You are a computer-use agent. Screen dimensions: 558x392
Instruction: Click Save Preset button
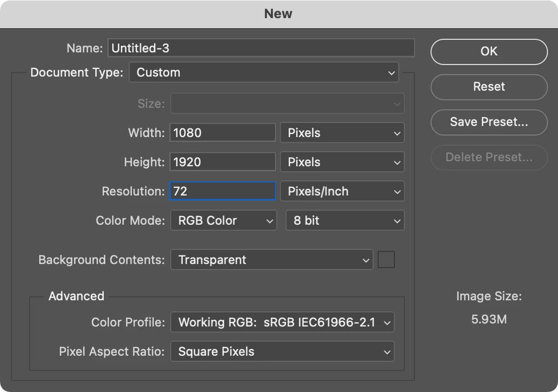pos(489,122)
